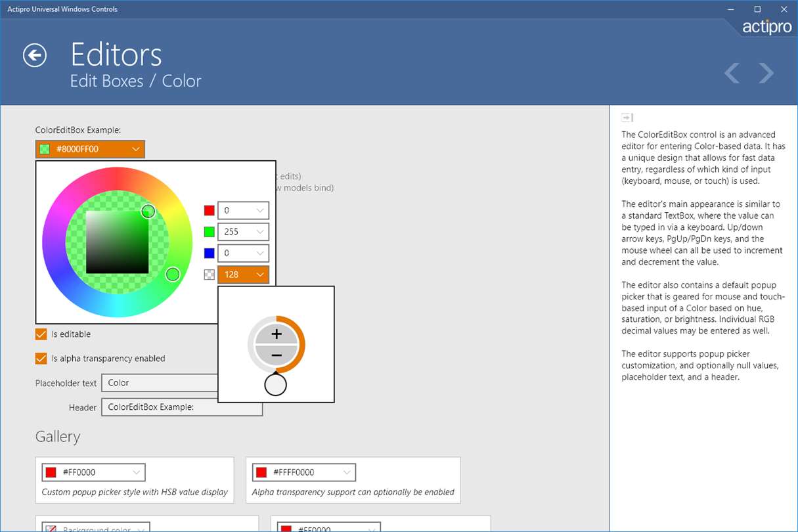Toggle Is alpha transparency enabled checkbox
798x532 pixels.
click(x=41, y=359)
